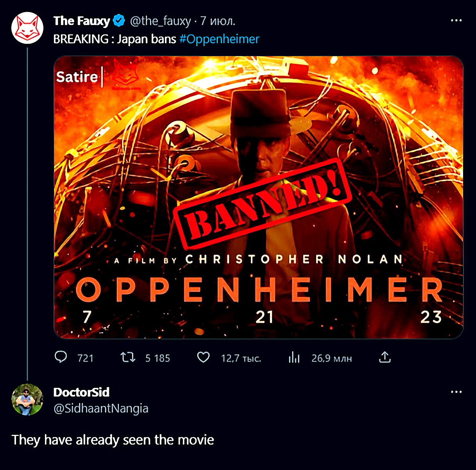Enlarge the Oppenheimer banned poster image
Image resolution: width=476 pixels, height=470 pixels.
click(x=258, y=197)
